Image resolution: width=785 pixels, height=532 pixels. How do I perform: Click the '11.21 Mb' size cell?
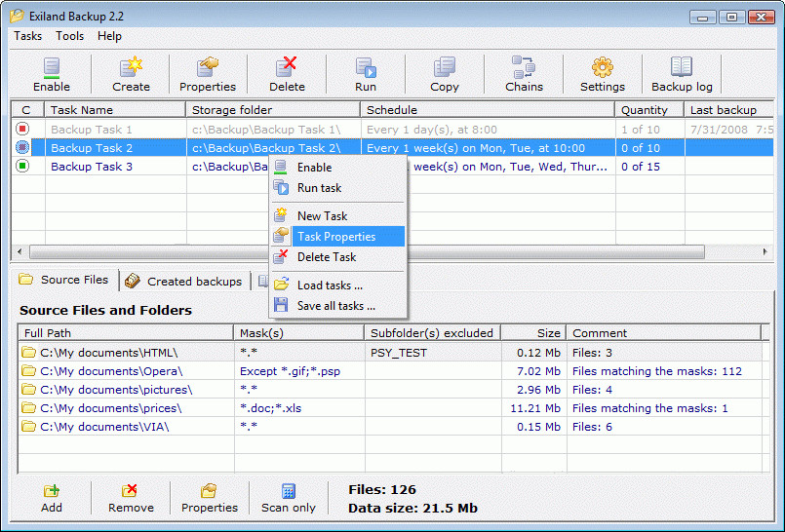(x=535, y=408)
